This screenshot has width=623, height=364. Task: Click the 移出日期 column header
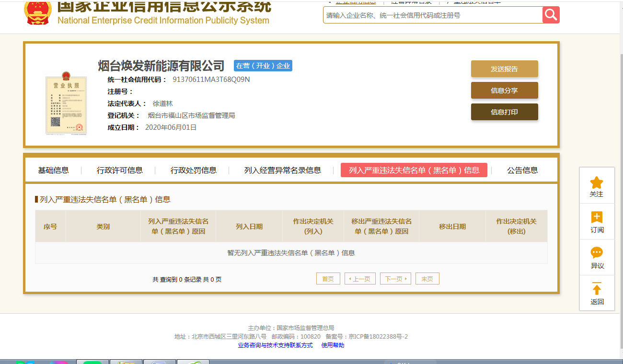pyautogui.click(x=452, y=227)
